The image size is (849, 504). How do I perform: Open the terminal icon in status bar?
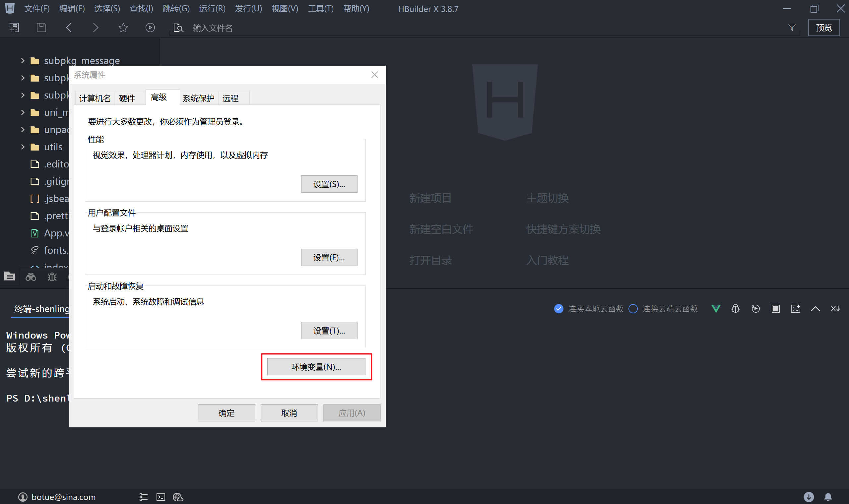coord(161,497)
